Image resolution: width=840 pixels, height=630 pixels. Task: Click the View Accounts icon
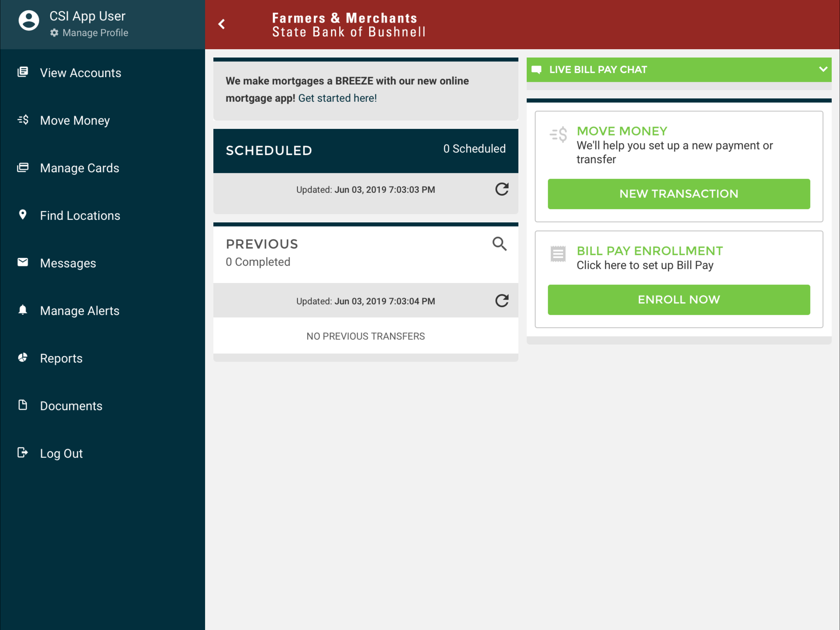pyautogui.click(x=23, y=72)
